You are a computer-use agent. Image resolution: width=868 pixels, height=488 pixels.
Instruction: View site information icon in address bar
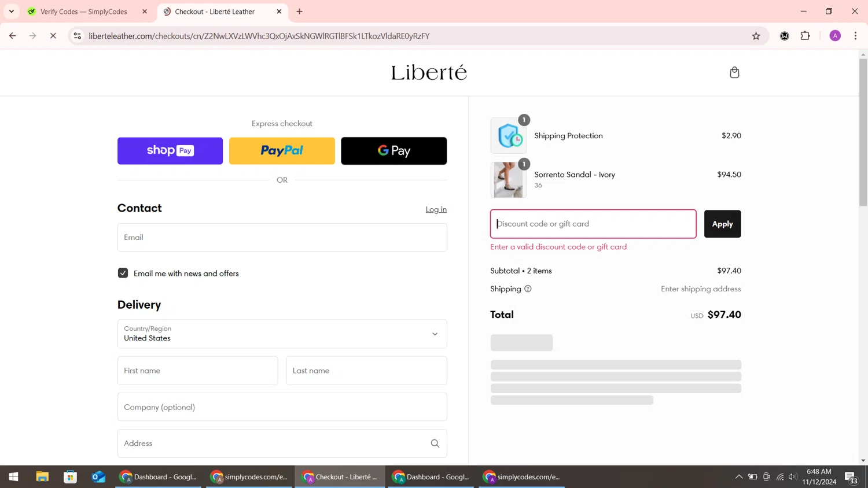coord(77,36)
